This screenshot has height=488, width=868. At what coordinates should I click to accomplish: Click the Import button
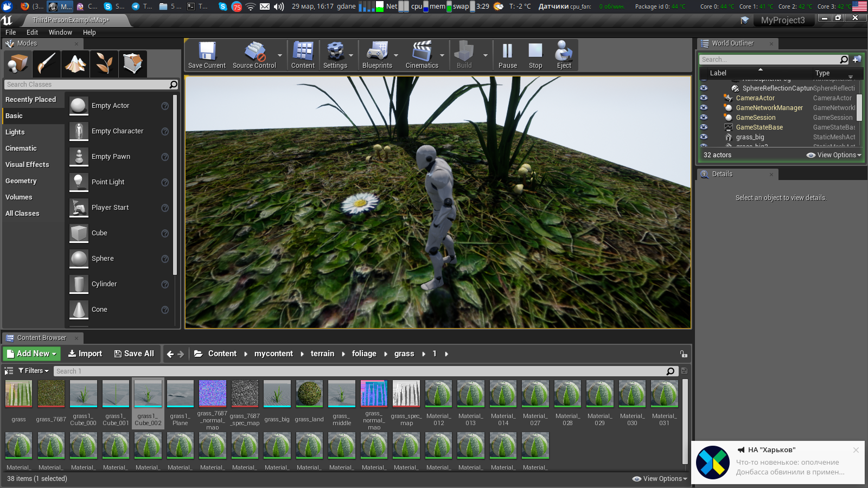click(x=85, y=354)
